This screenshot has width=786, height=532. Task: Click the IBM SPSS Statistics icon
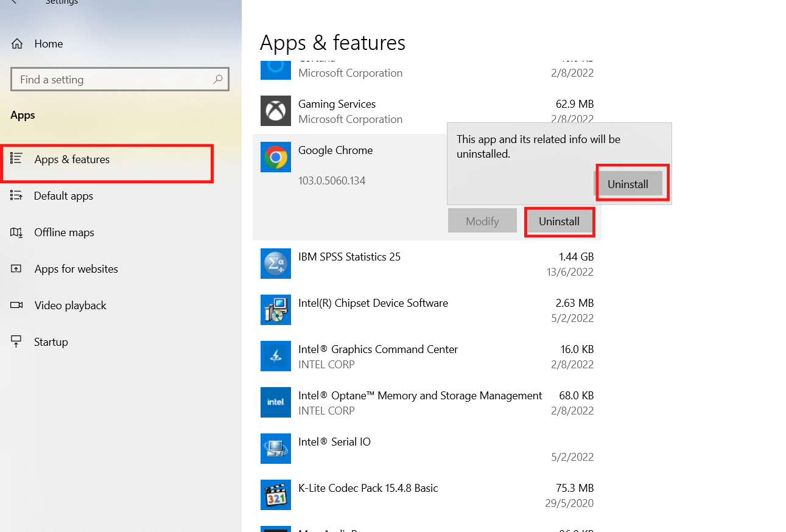[276, 264]
